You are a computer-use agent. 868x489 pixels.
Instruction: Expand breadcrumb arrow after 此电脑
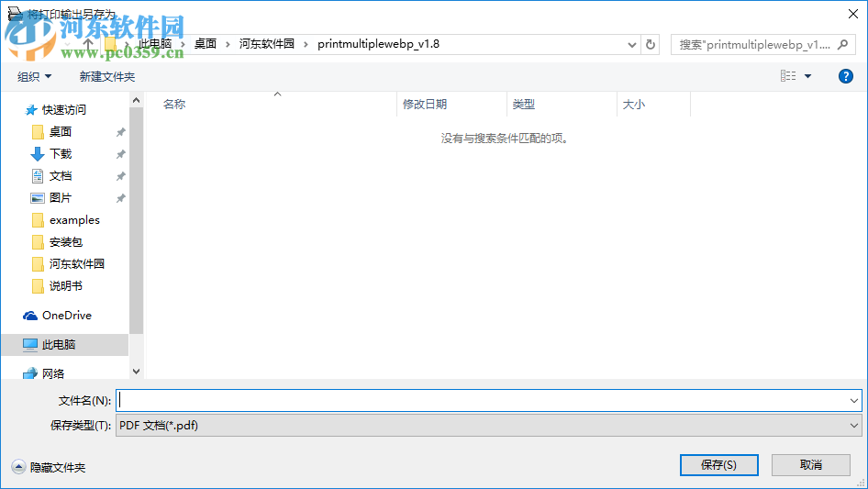183,44
